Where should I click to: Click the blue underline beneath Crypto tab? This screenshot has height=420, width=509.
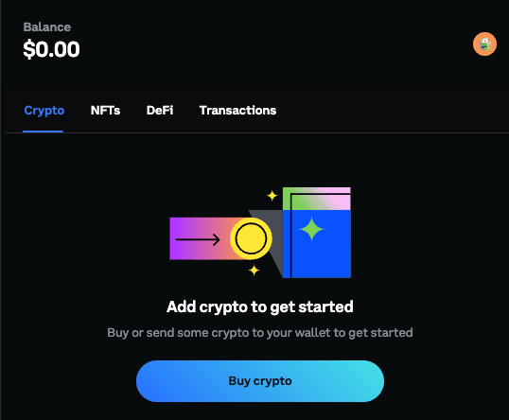tap(43, 131)
